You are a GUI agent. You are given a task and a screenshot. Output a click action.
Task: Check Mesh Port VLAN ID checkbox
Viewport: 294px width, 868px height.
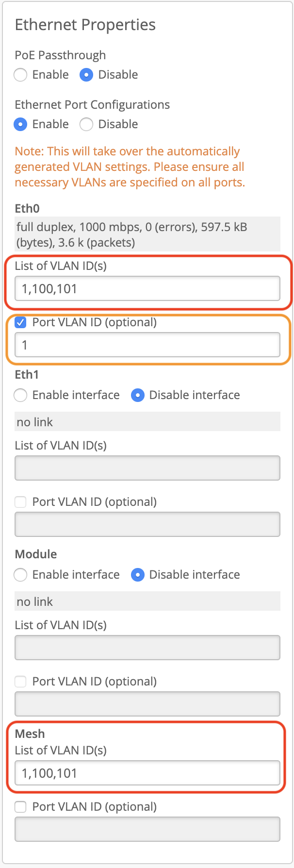(x=20, y=807)
